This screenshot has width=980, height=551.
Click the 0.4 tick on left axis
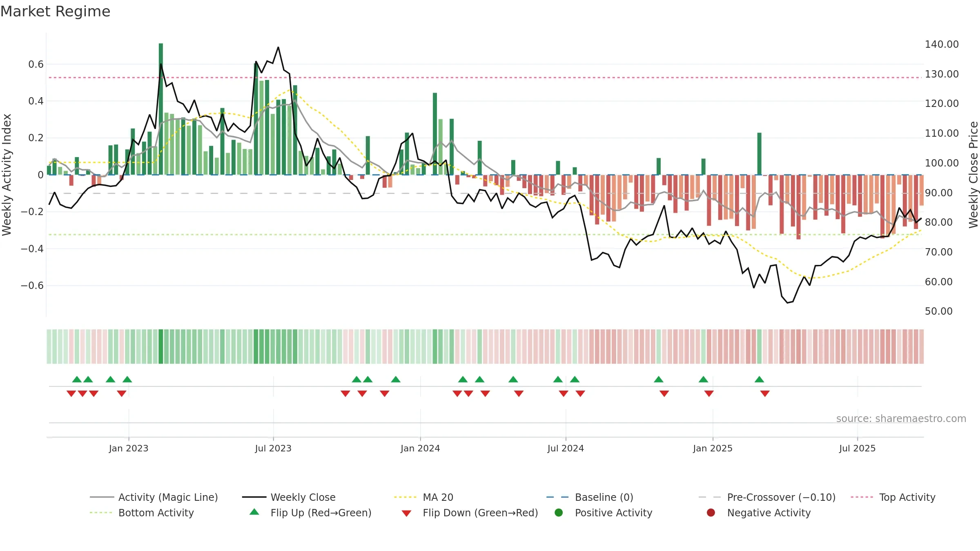36,101
